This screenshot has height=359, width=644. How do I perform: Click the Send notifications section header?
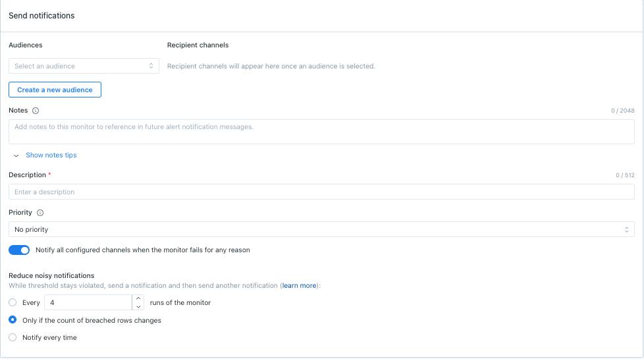(41, 16)
